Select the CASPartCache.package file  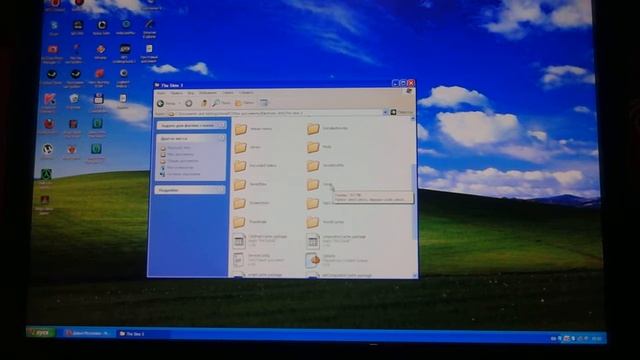tap(260, 241)
